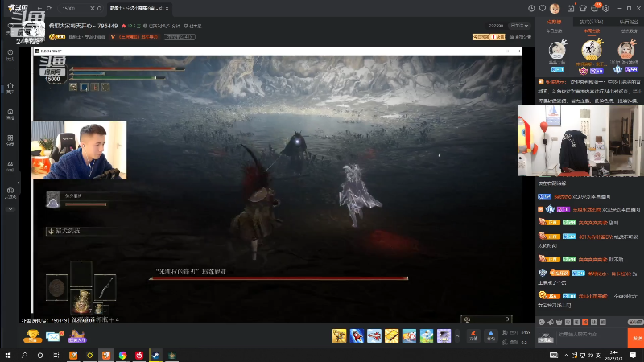Viewport: 644px width, 362px height.
Task: Send the sixth gift in the gift bar
Action: click(x=427, y=335)
